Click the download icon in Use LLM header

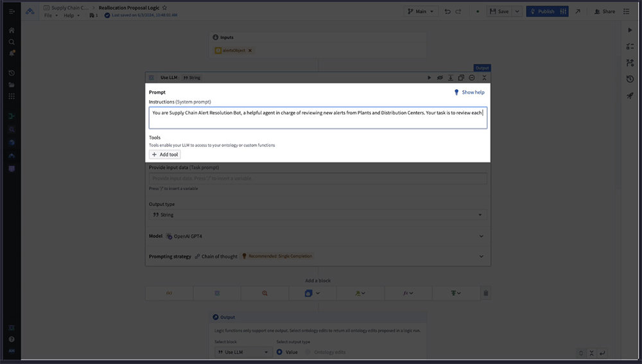coord(450,78)
